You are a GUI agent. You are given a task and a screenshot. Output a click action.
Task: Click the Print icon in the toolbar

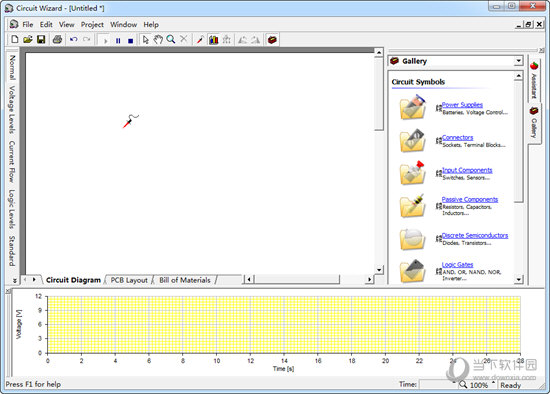58,39
